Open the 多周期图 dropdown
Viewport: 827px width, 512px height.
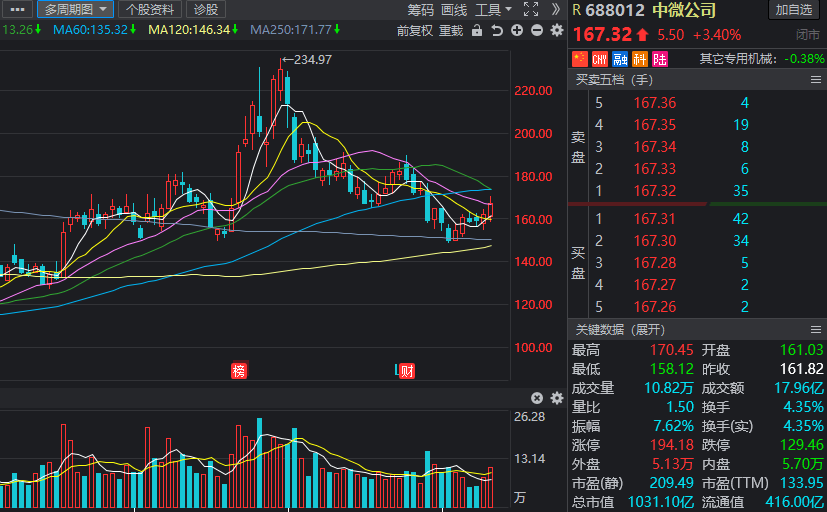click(x=76, y=9)
